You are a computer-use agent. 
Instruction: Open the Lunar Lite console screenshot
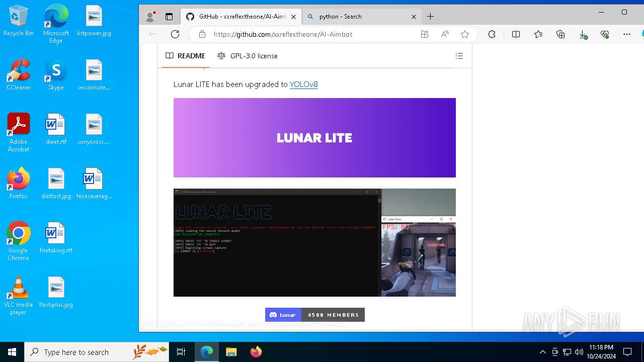(314, 243)
